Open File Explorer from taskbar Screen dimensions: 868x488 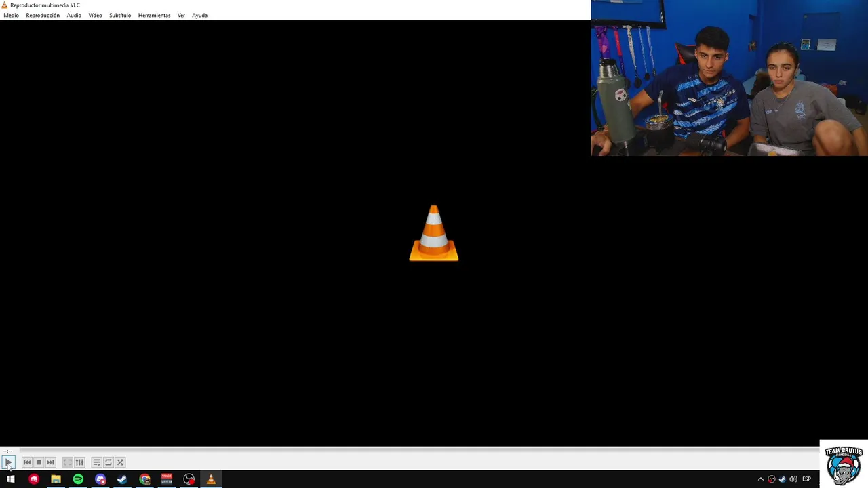click(56, 479)
